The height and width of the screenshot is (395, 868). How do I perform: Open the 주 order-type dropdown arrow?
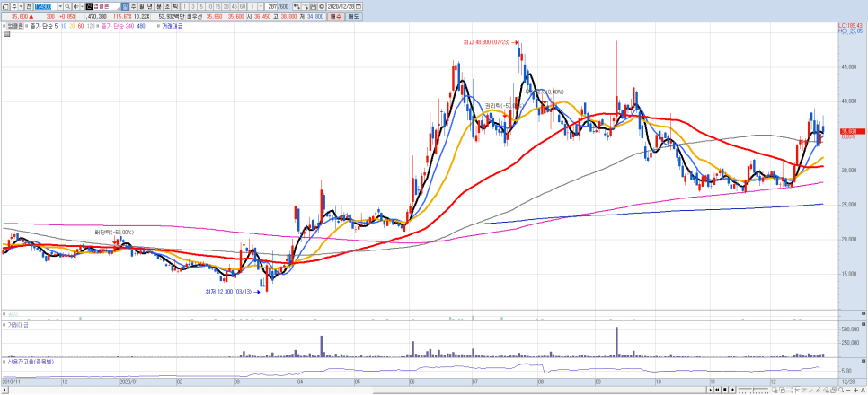(x=21, y=6)
